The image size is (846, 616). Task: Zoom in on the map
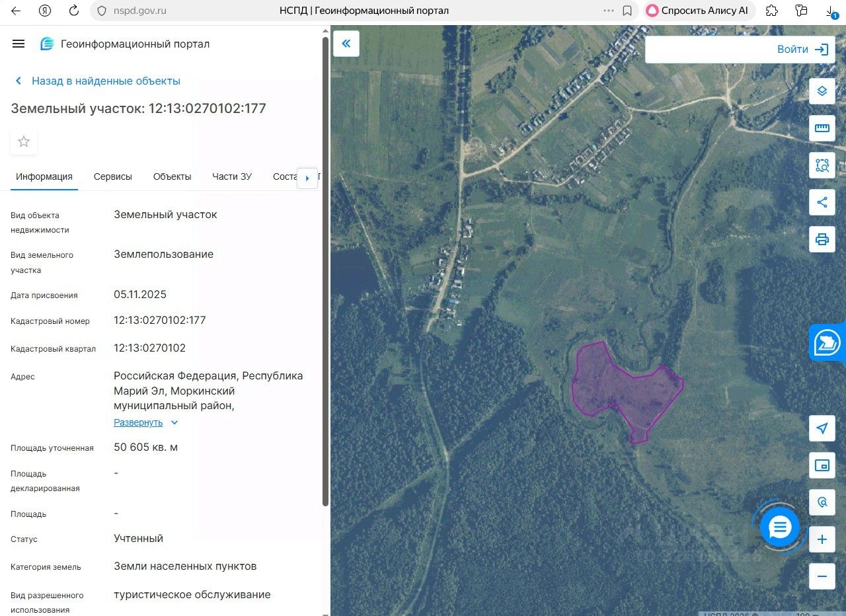point(822,539)
